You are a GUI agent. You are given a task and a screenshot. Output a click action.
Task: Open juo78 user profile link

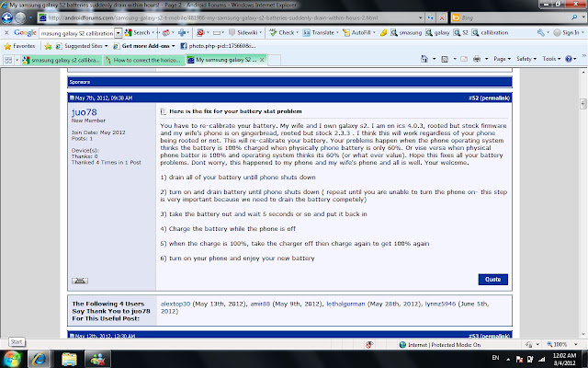pyautogui.click(x=84, y=112)
